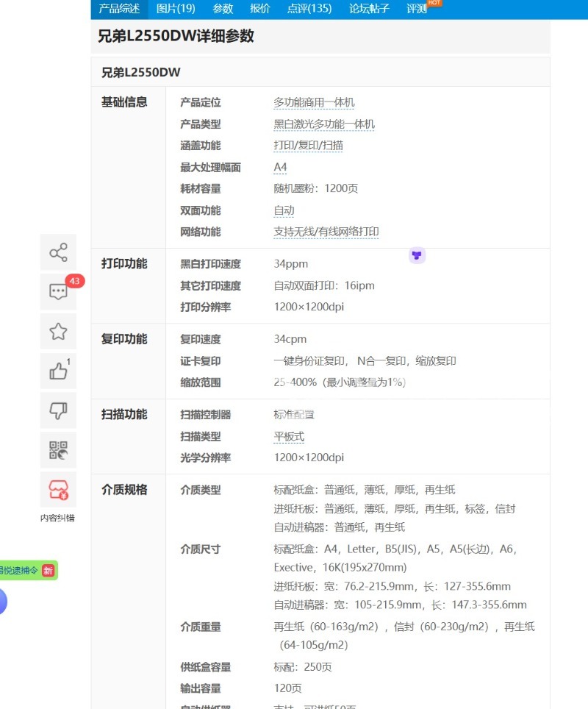Screen dimensions: 588x709
Task: Click the purple assistant icon near 打印功能 section
Action: click(417, 254)
